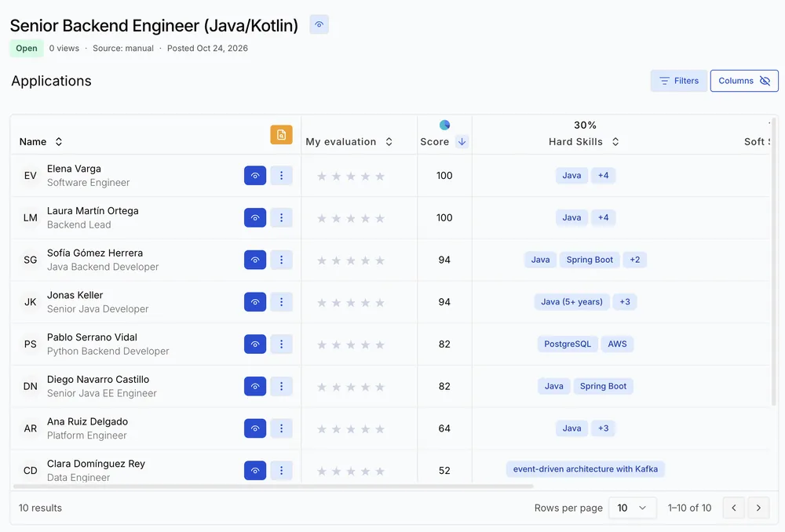
Task: Click the JK avatar for Jonas Keller
Action: [x=30, y=302]
